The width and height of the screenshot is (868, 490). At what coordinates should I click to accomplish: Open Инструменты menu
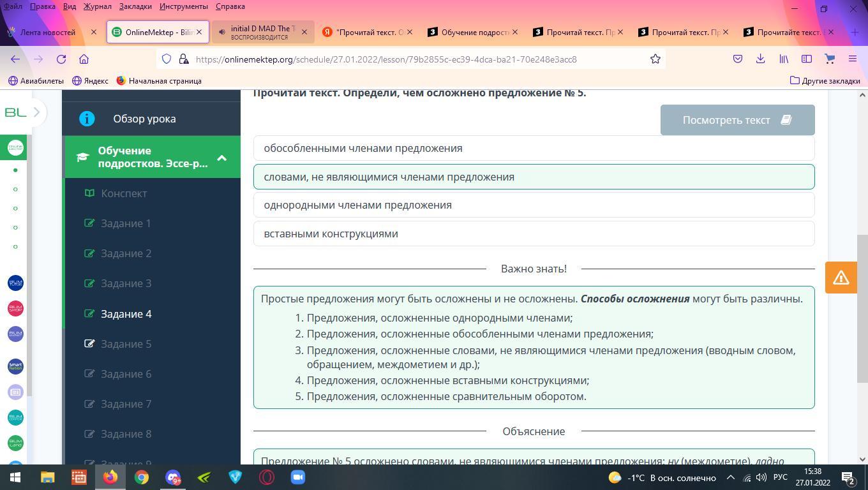click(184, 6)
